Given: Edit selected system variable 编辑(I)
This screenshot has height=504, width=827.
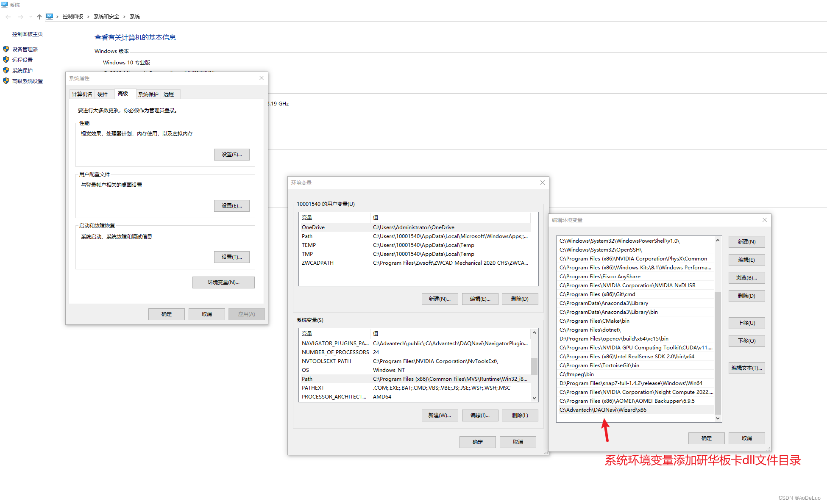Looking at the screenshot, I should [480, 415].
